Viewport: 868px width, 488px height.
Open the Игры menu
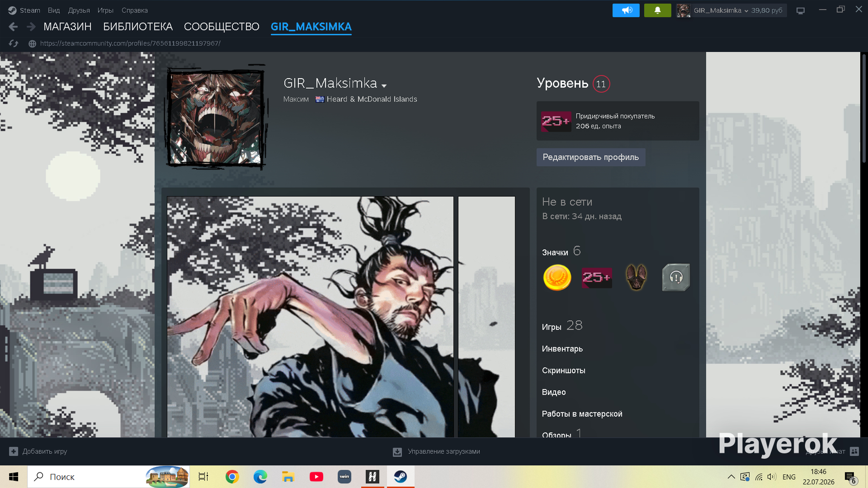click(x=105, y=10)
